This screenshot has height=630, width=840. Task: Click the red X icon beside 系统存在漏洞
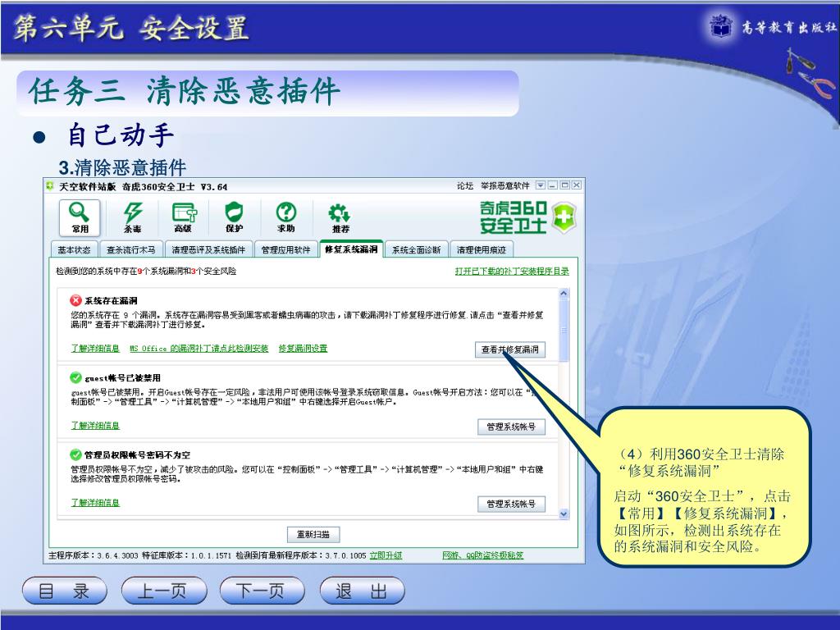(x=75, y=300)
